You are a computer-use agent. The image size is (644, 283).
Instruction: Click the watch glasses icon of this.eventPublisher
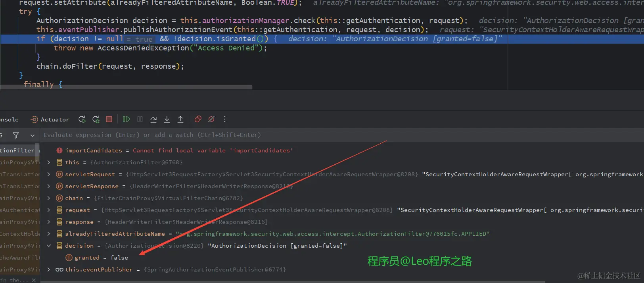pyautogui.click(x=59, y=270)
